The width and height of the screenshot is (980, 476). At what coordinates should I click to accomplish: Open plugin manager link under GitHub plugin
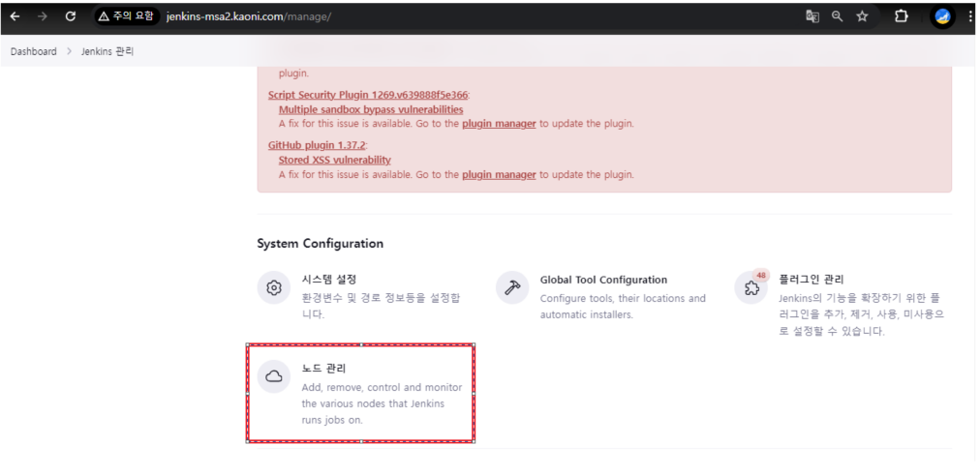[x=499, y=175]
